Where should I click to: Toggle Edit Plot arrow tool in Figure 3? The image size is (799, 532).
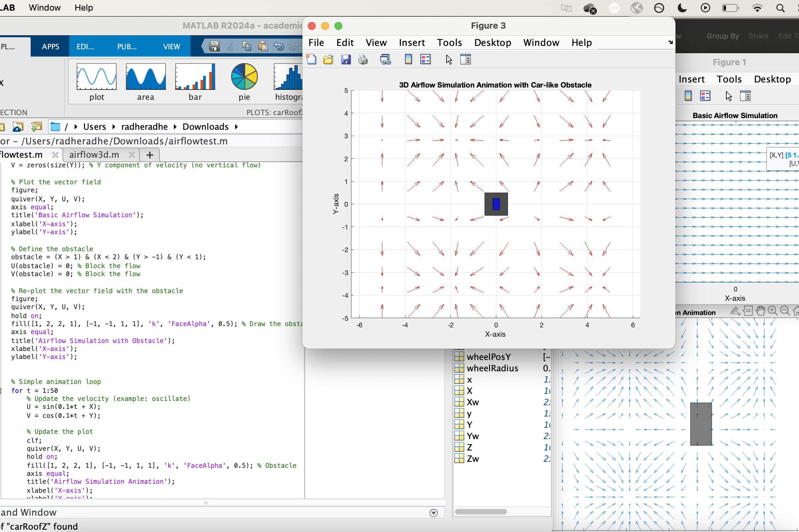pyautogui.click(x=449, y=60)
